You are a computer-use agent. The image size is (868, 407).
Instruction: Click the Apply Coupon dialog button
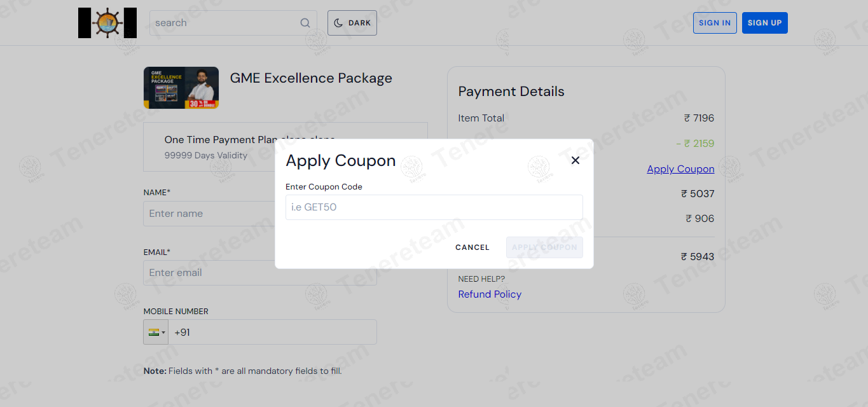[x=544, y=247]
